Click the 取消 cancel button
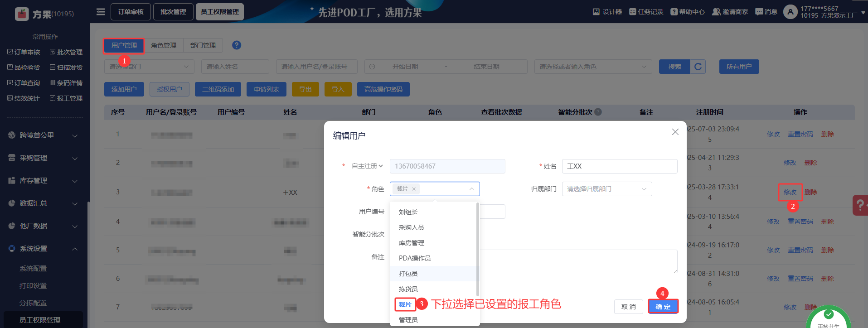Viewport: 868px width, 328px height. (628, 307)
